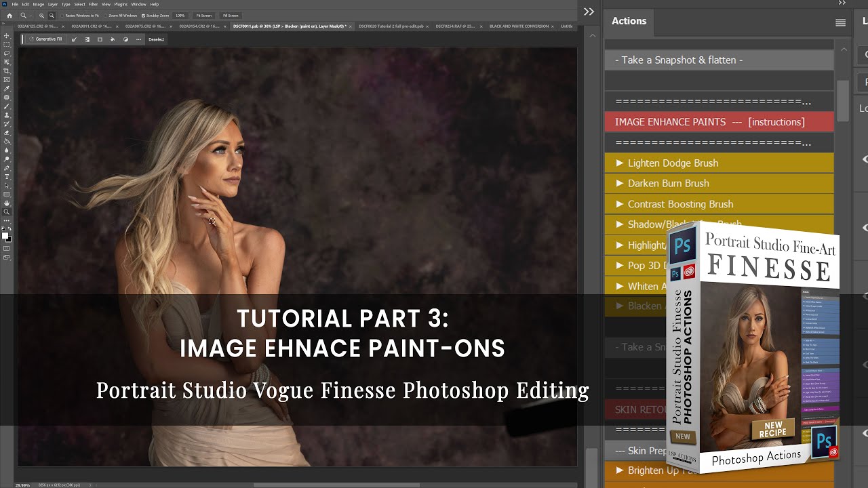
Task: Expand the Pop 3D action
Action: pos(619,266)
